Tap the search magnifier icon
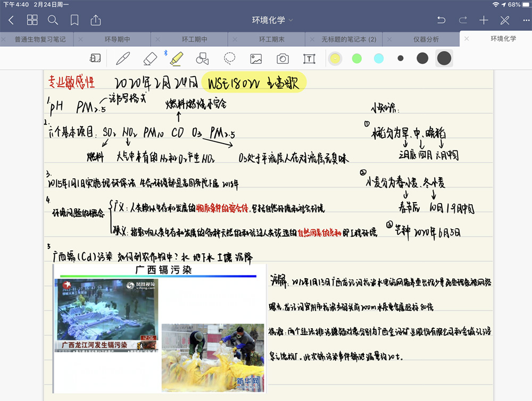Screen dimensions: 532x401 (53, 20)
